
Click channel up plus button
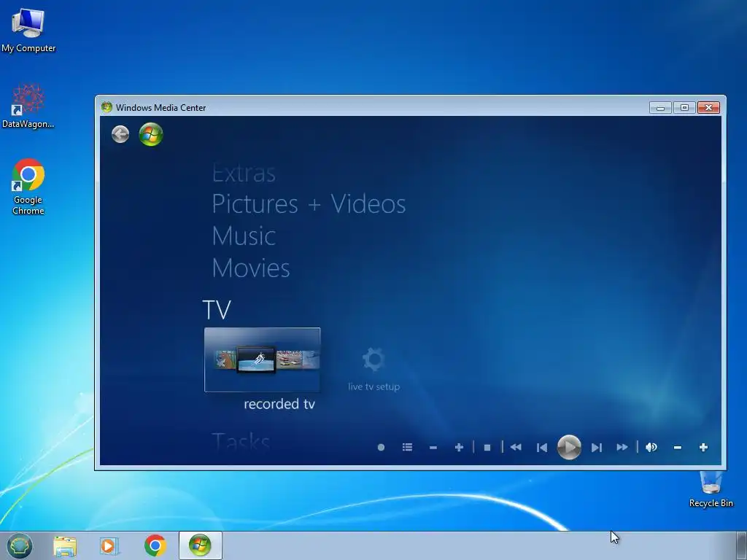(x=459, y=447)
